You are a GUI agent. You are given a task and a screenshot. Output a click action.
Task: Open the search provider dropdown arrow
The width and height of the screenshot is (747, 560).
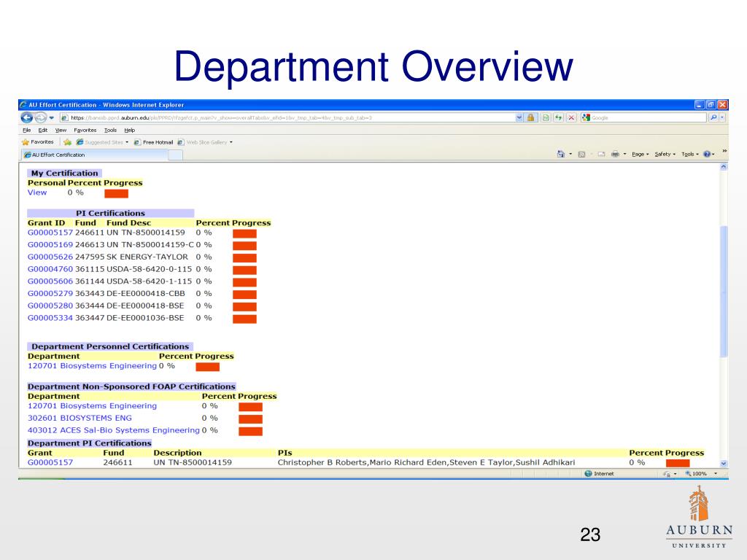722,117
